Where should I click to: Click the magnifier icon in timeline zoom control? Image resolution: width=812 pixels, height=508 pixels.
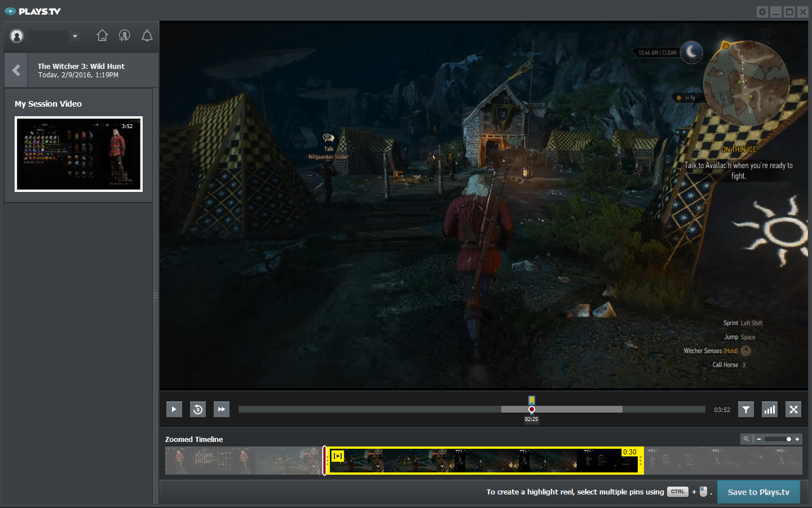pos(746,439)
